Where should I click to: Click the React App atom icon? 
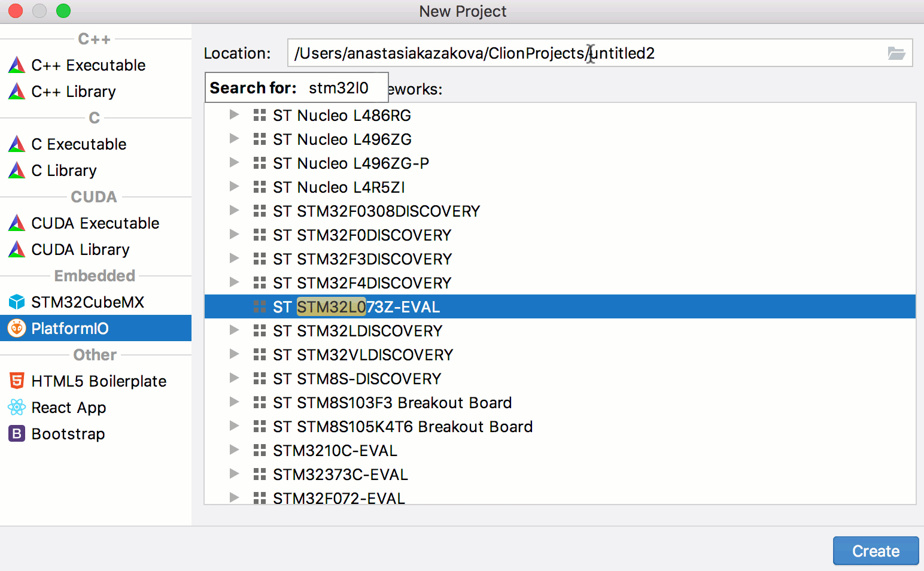click(x=17, y=407)
